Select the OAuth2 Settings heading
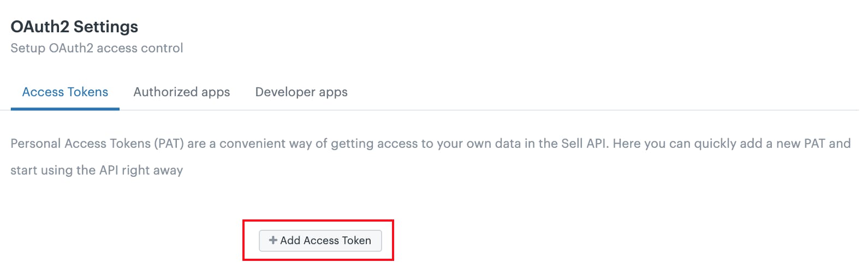Screen dimensions: 868x274 (x=74, y=27)
